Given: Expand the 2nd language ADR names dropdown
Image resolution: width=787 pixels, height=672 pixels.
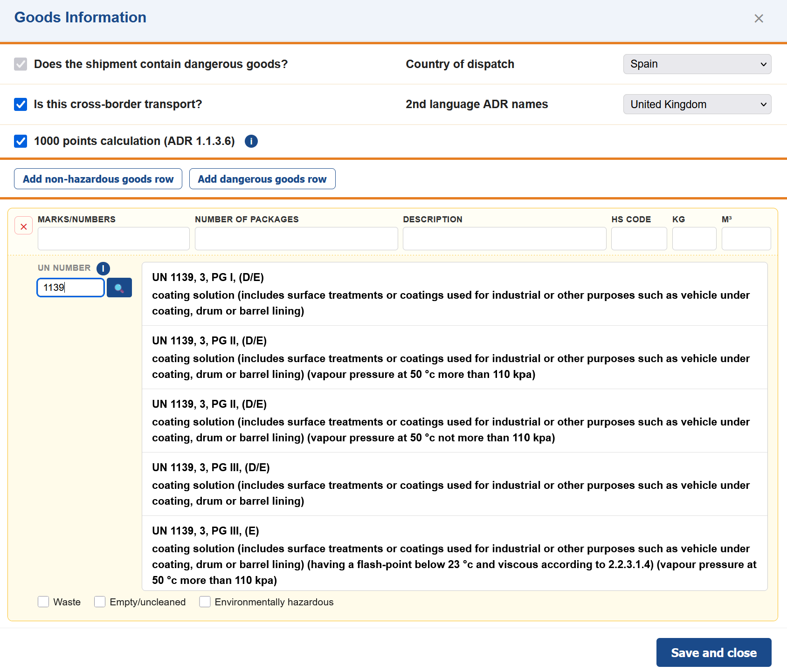Looking at the screenshot, I should point(697,104).
